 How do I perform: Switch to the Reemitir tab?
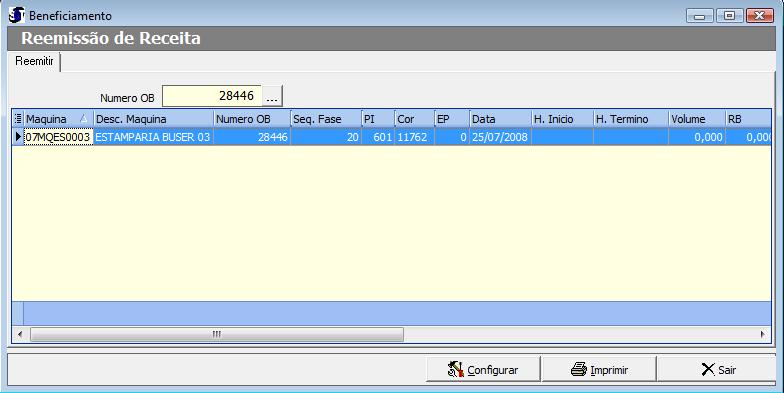pyautogui.click(x=34, y=62)
